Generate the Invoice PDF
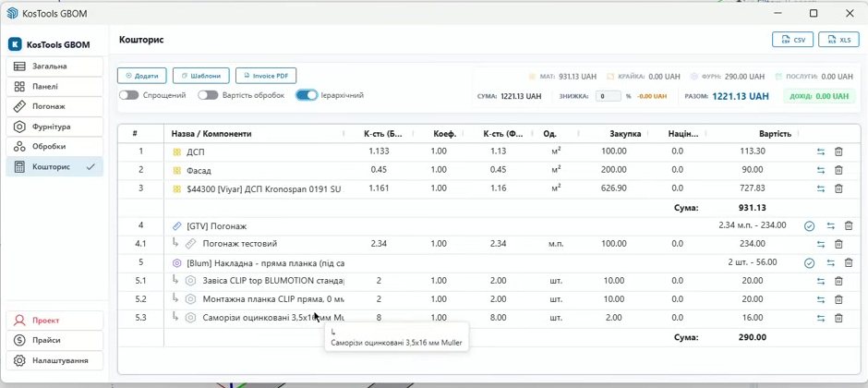The image size is (868, 388). click(x=266, y=76)
